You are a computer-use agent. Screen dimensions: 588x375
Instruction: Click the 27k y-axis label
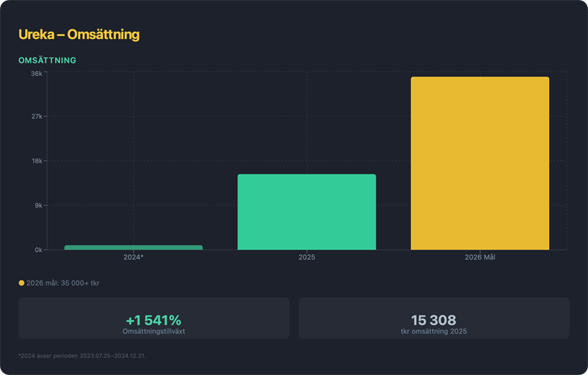coord(36,116)
